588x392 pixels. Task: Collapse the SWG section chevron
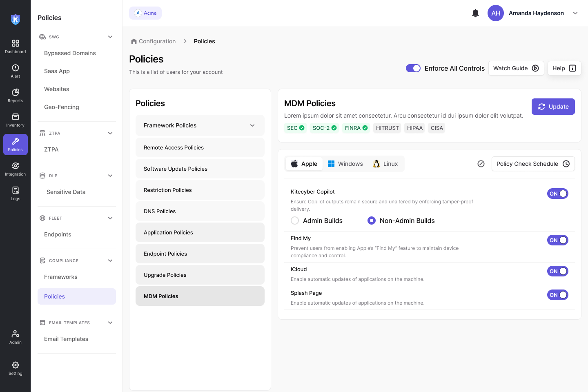point(110,37)
